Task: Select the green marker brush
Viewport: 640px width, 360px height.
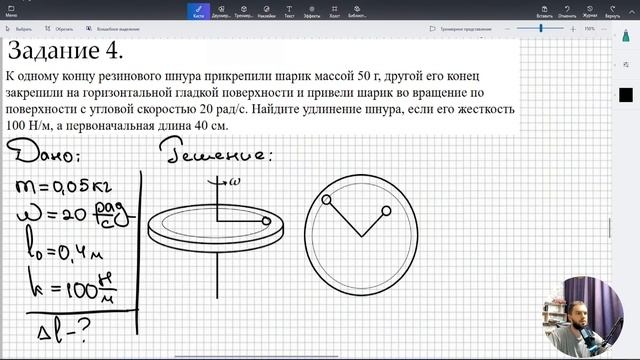Action: pyautogui.click(x=626, y=36)
